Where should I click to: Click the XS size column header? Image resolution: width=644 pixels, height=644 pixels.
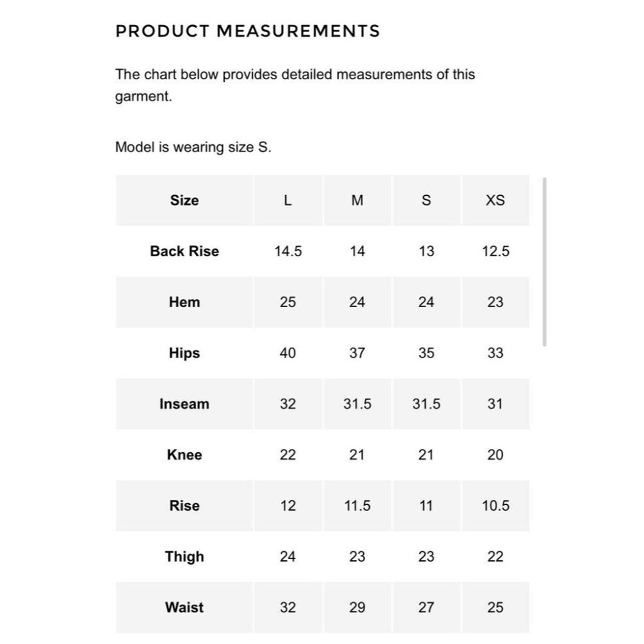coord(495,200)
